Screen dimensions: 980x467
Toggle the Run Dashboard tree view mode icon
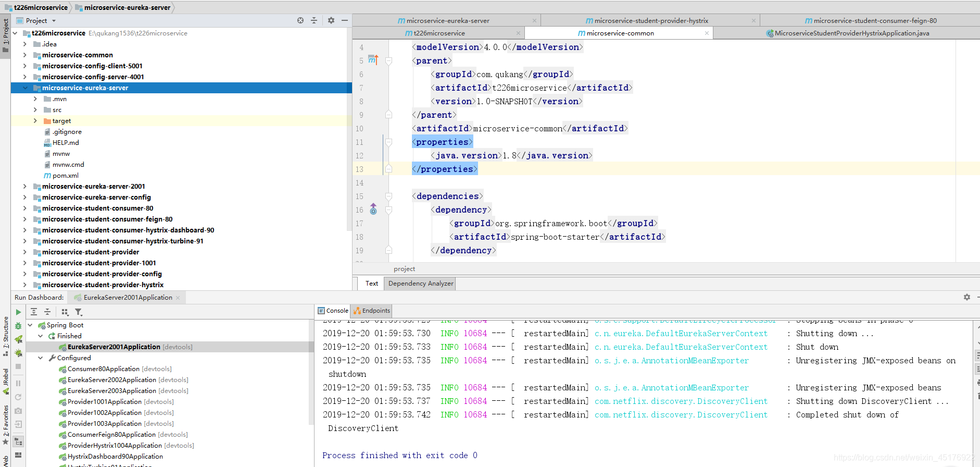coord(18,442)
